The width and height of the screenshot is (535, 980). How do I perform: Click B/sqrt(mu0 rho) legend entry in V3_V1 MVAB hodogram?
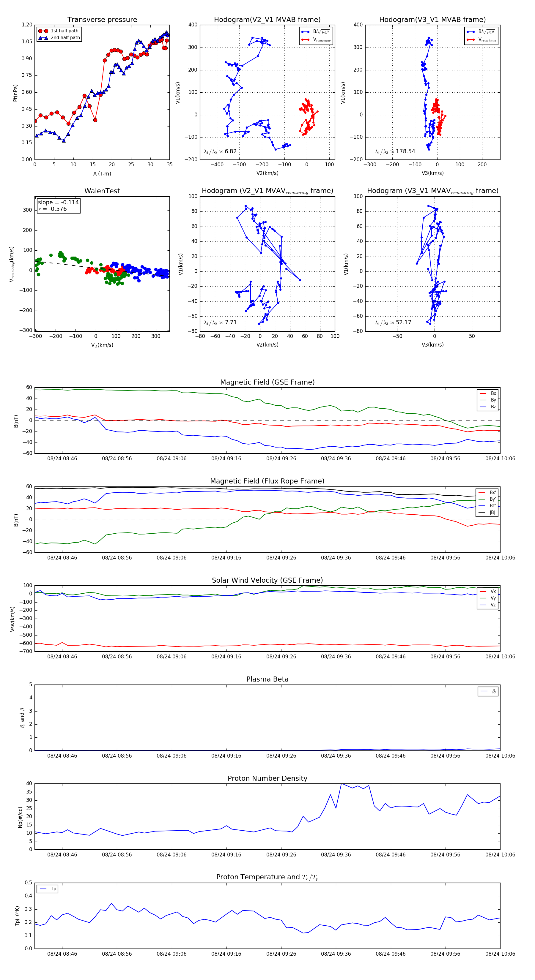(481, 32)
